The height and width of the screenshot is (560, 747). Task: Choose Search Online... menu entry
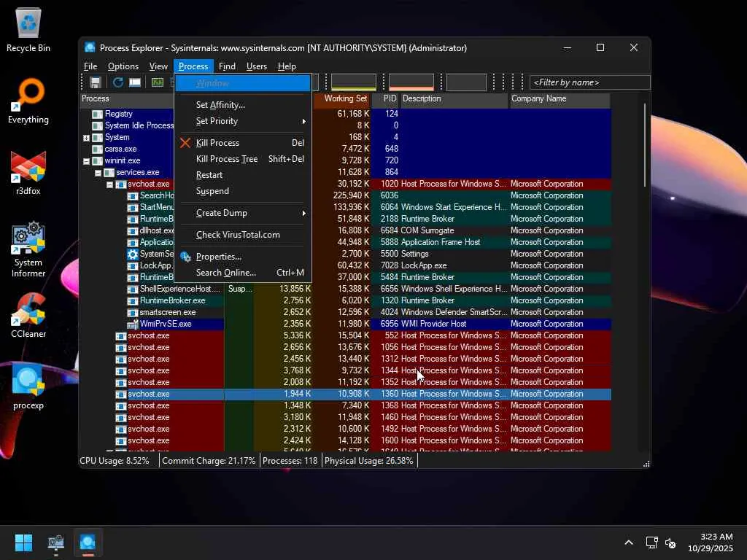(243, 273)
